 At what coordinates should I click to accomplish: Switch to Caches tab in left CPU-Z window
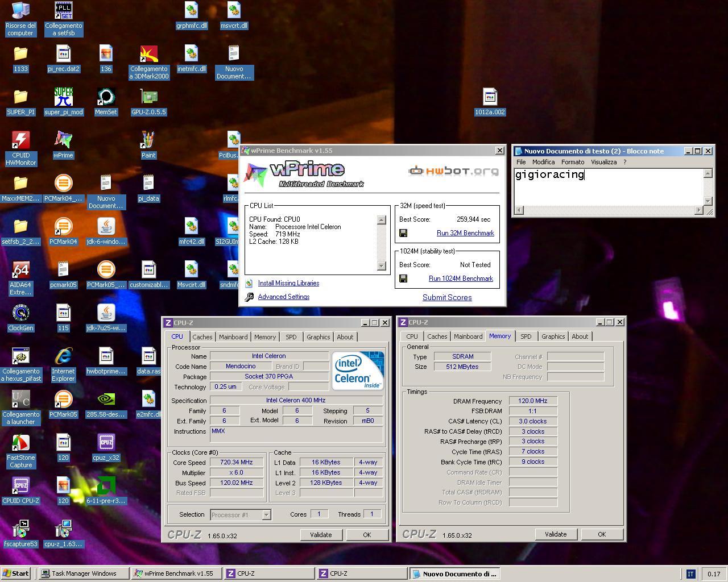pyautogui.click(x=202, y=337)
